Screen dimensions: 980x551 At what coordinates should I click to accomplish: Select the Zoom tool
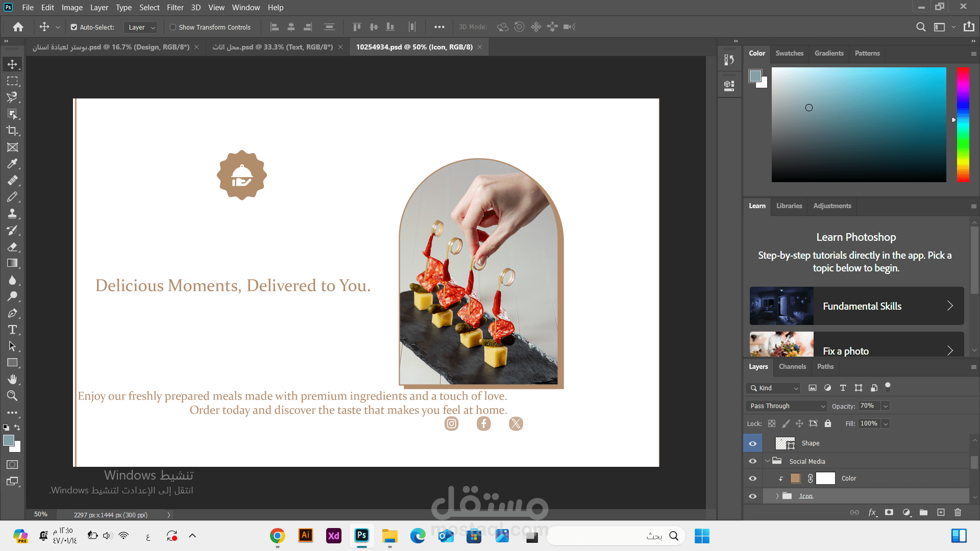pos(12,396)
